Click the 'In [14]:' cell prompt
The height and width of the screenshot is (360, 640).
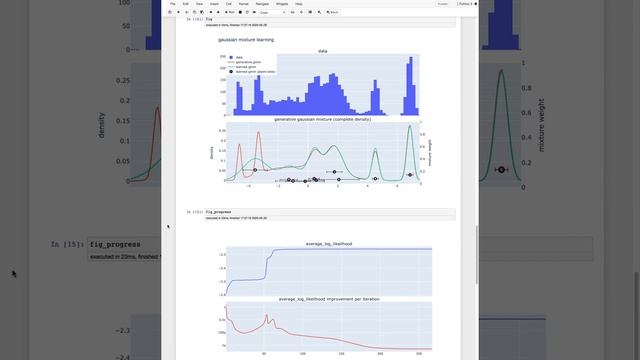point(194,19)
